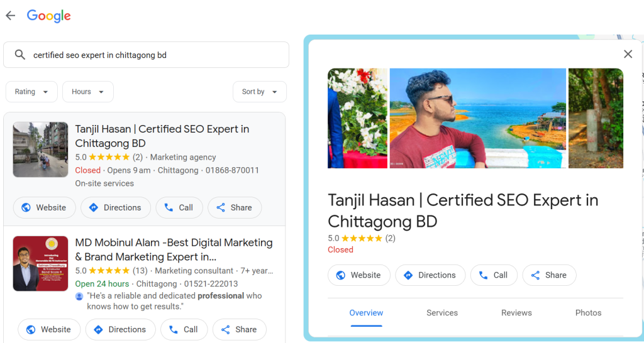Click Website button under Tanjil Hasan result
Image resolution: width=644 pixels, height=343 pixels.
coord(45,207)
